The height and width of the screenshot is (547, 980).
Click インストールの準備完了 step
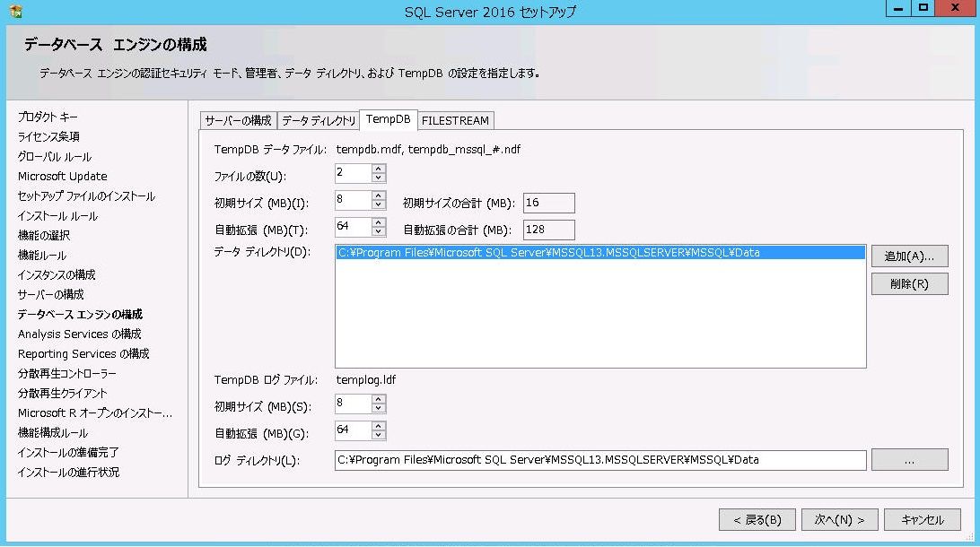point(68,453)
